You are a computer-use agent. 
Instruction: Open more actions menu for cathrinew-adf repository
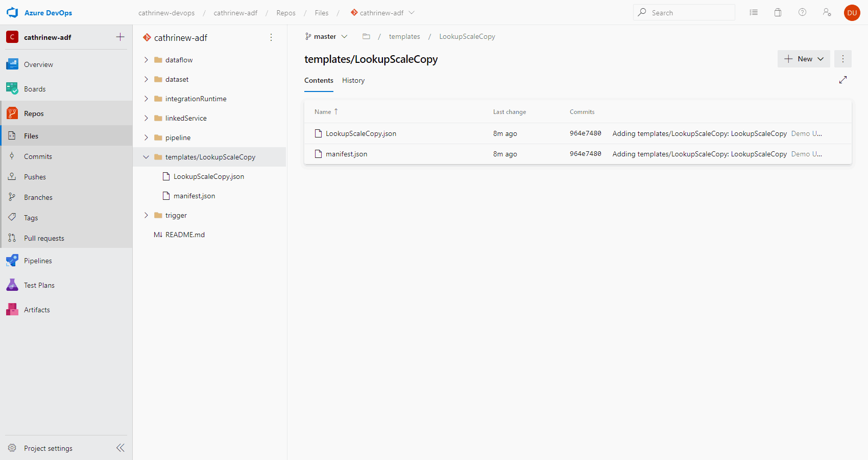pyautogui.click(x=271, y=37)
